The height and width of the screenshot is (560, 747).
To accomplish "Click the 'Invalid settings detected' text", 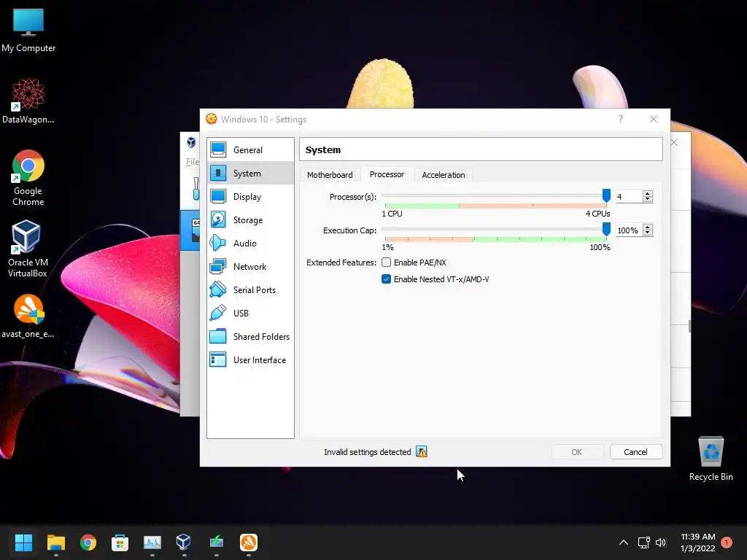I will point(368,452).
